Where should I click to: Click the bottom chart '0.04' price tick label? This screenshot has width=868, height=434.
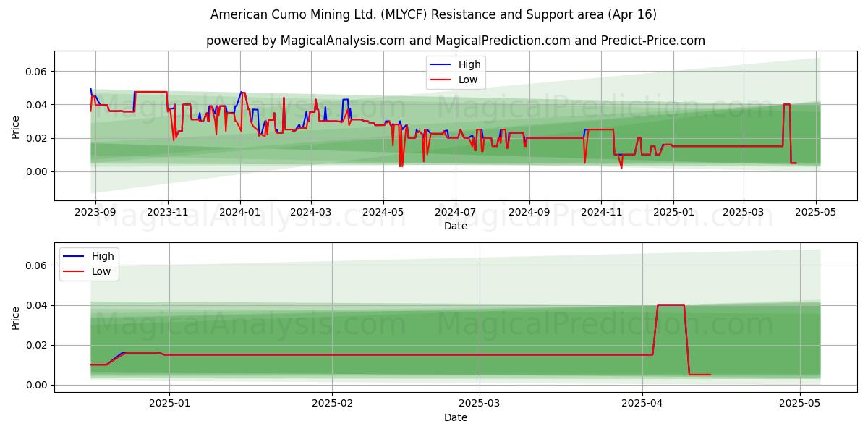(38, 305)
